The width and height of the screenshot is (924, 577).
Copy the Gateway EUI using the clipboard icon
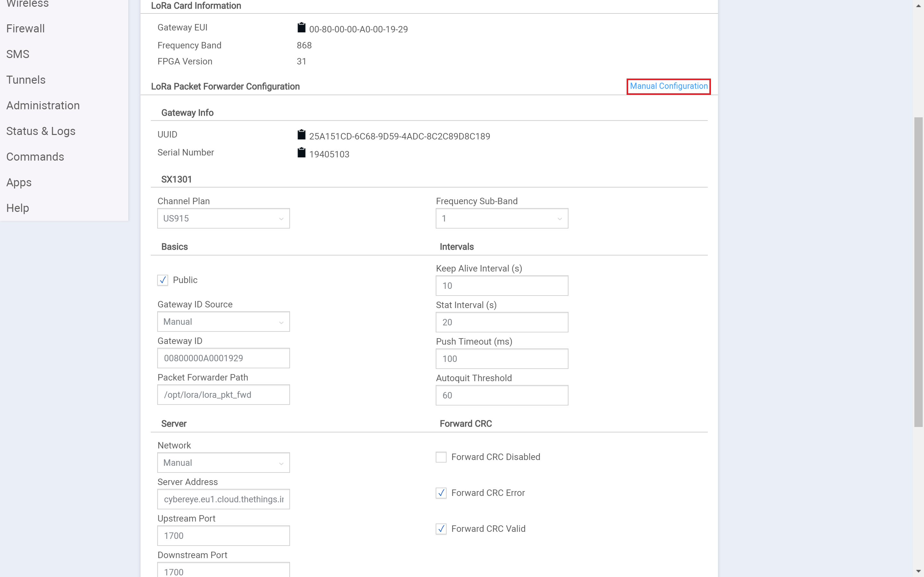[x=301, y=27]
